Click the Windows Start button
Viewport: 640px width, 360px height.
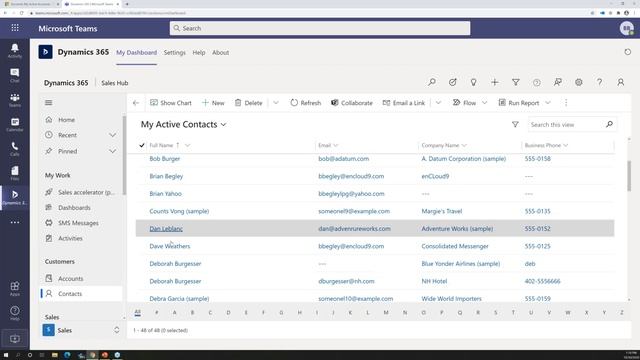(6, 355)
